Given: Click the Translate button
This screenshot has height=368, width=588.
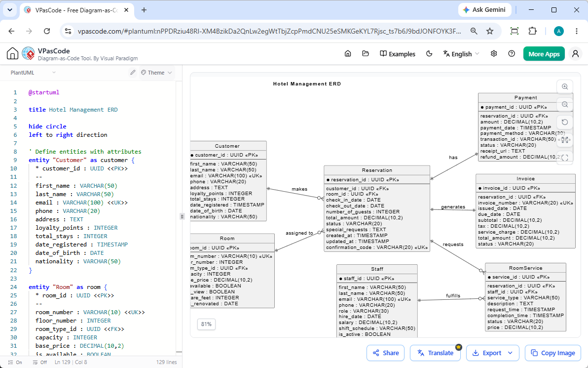Looking at the screenshot, I should (x=435, y=353).
